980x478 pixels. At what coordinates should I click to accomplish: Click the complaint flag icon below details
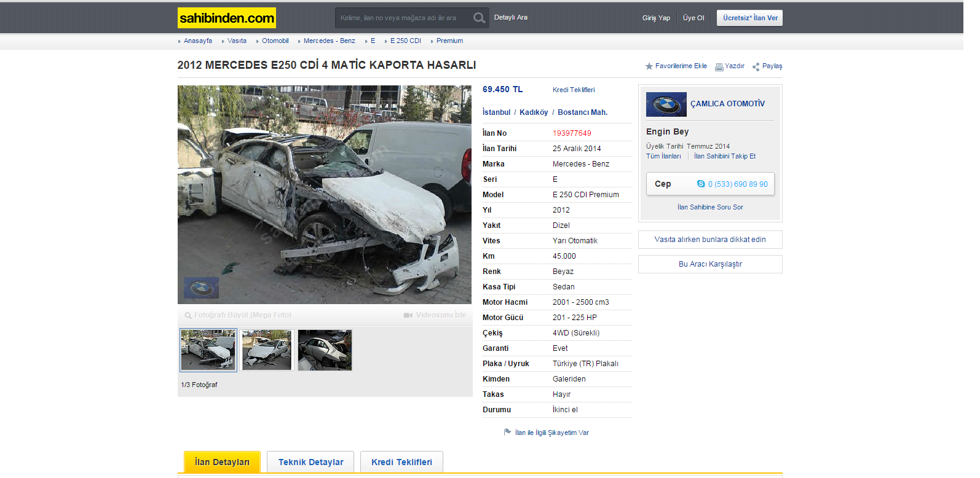508,432
